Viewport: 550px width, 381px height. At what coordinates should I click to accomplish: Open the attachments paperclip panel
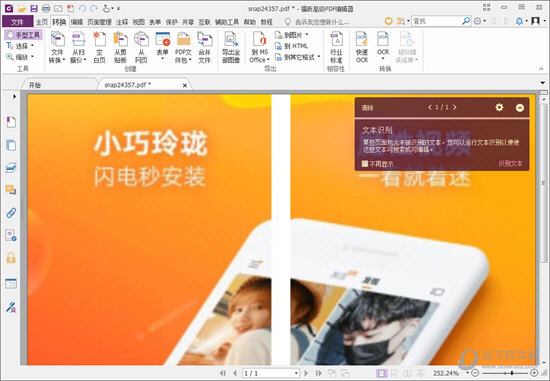(11, 213)
